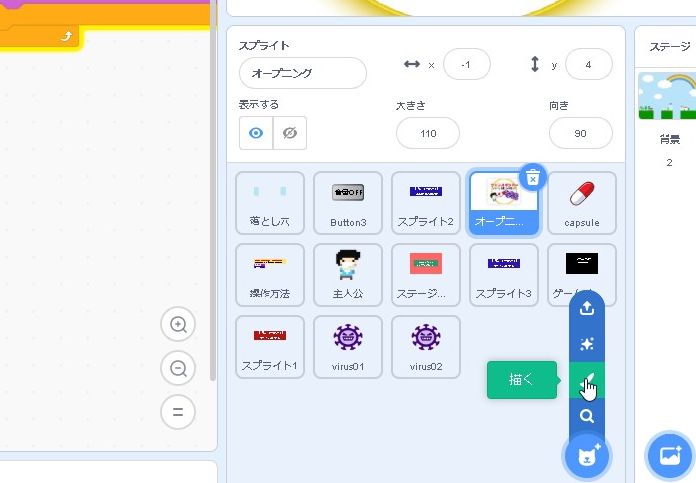Screen dimensions: 696x483
Task: Select the capsule sprite
Action: pyautogui.click(x=582, y=203)
